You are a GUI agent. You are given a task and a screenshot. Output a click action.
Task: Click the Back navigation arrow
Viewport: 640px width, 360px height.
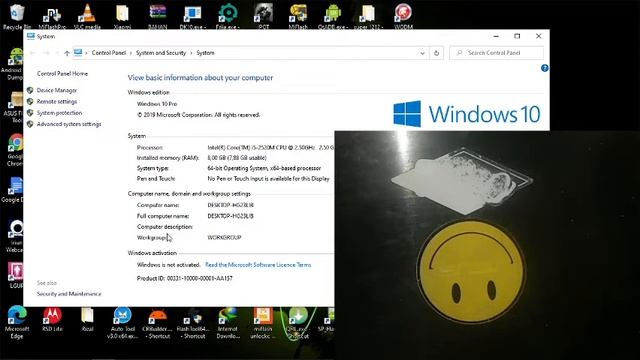(x=33, y=53)
